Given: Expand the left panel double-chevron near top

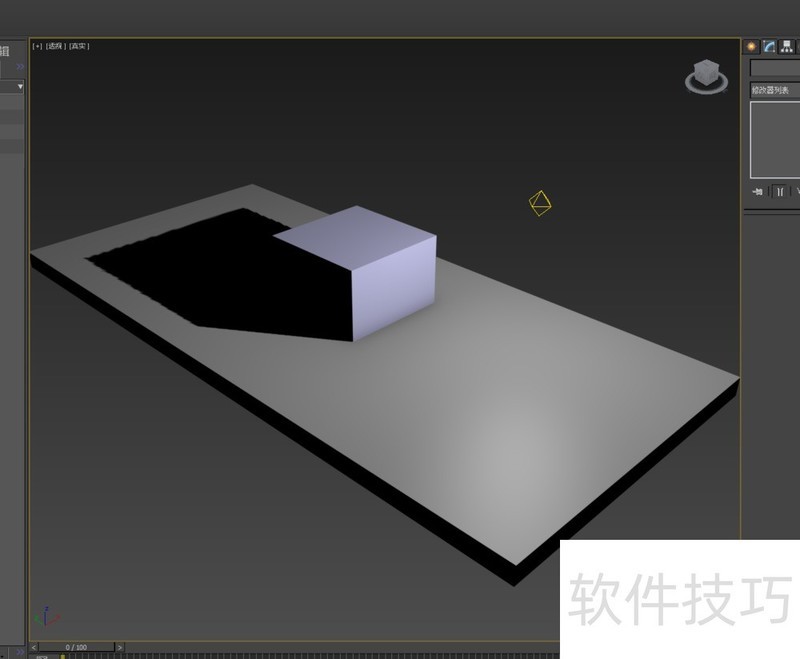Looking at the screenshot, I should click(20, 66).
